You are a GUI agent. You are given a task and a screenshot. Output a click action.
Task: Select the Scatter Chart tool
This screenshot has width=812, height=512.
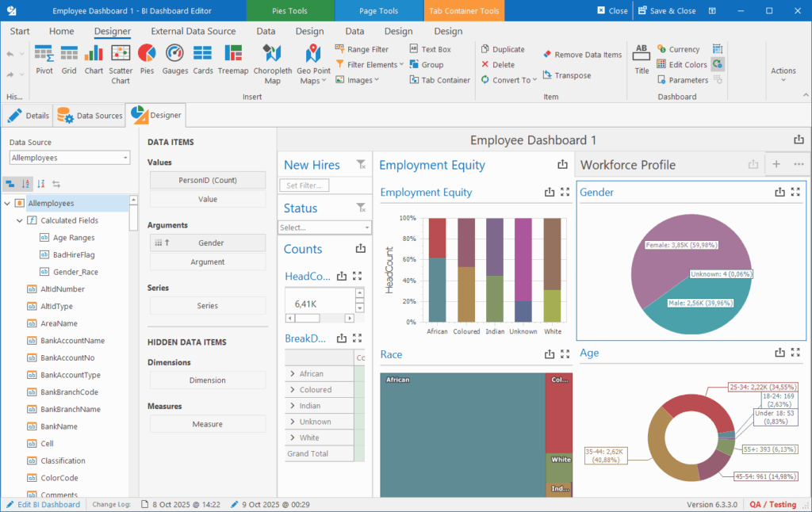pos(121,65)
